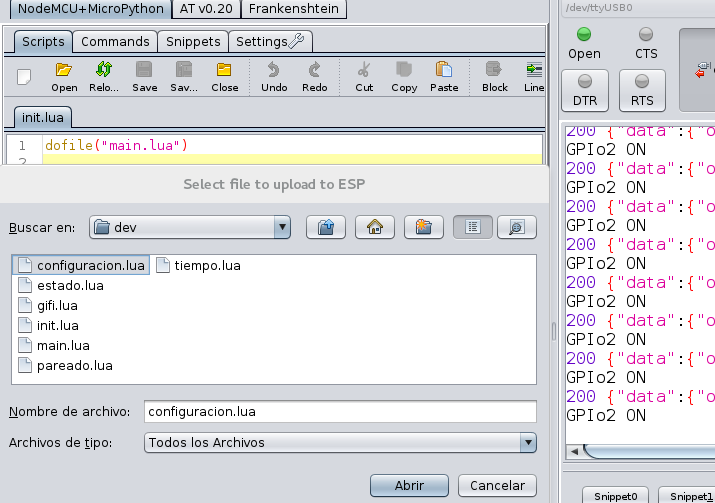Open the Buscar en folder dropdown
Image resolution: width=715 pixels, height=503 pixels.
pos(190,227)
